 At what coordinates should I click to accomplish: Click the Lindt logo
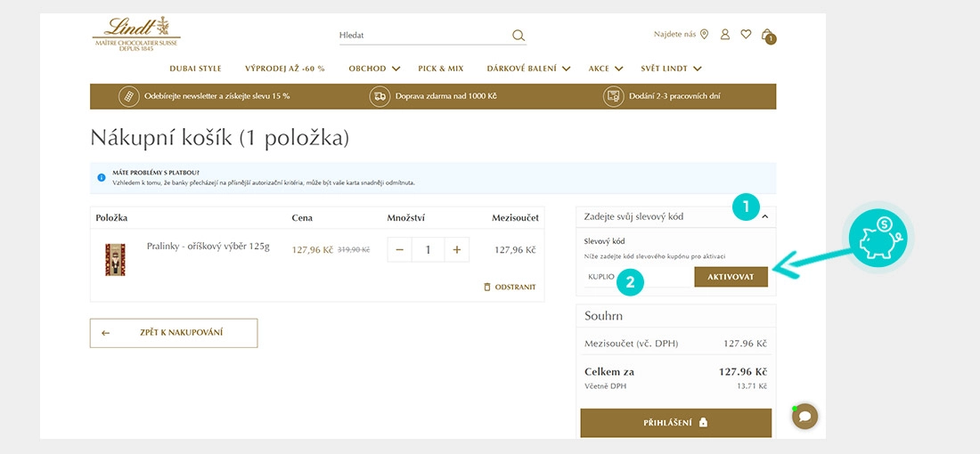click(136, 34)
